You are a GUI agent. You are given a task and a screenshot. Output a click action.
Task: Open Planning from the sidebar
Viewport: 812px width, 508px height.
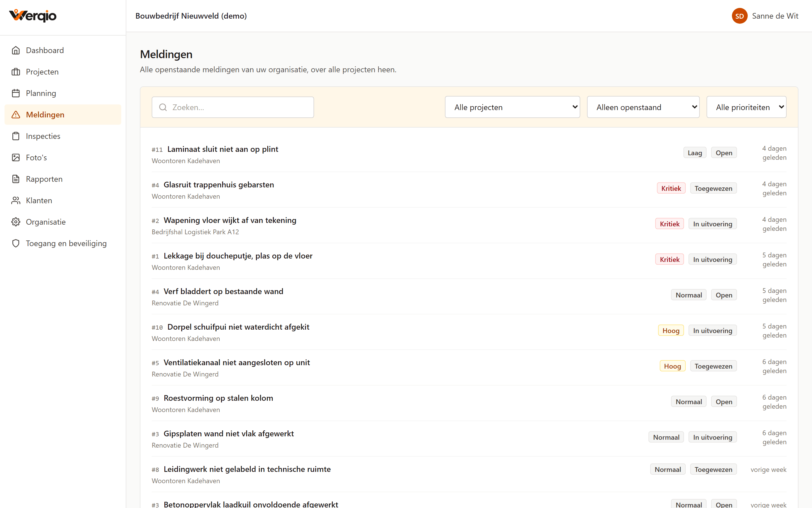(63, 93)
